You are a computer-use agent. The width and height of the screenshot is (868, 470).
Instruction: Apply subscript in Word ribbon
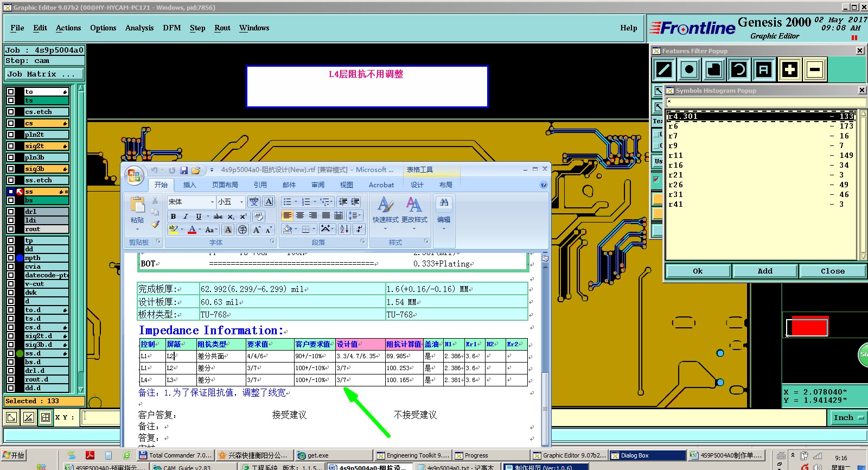231,217
